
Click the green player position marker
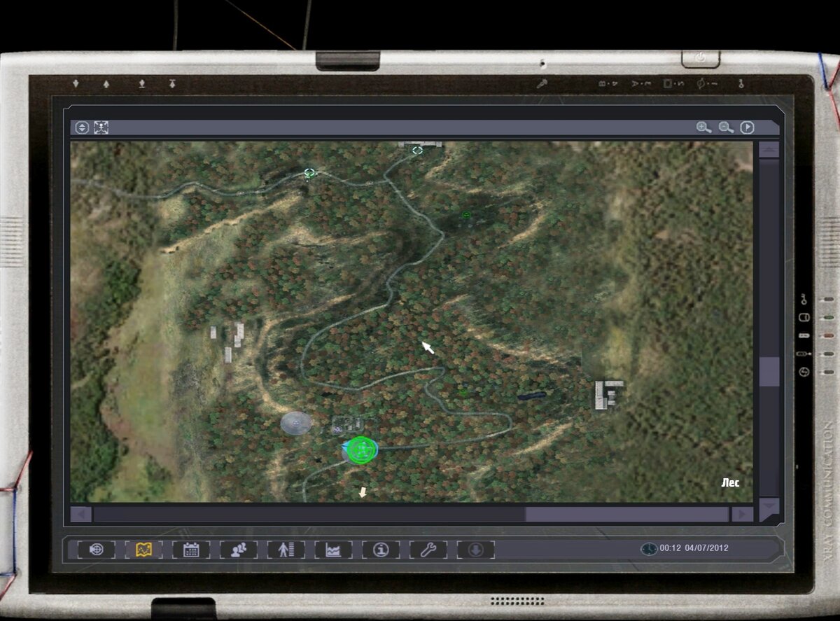click(x=361, y=449)
